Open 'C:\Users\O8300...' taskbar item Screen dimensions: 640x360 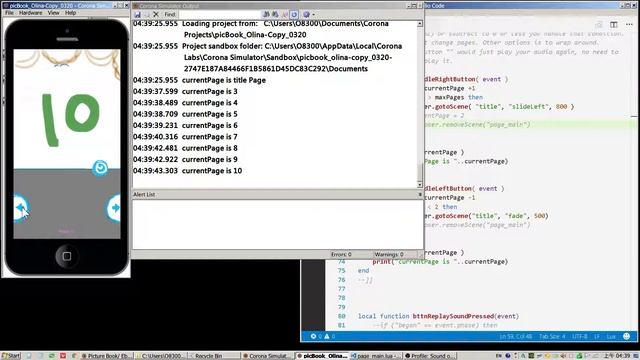[x=162, y=356]
